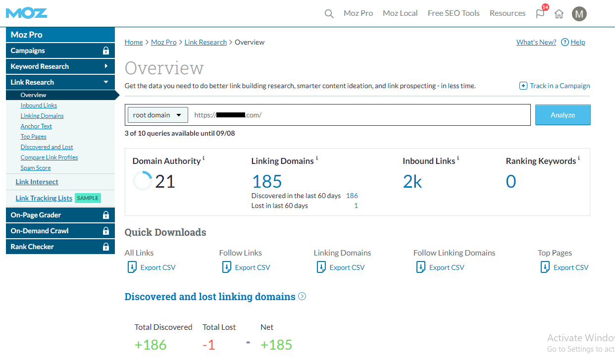This screenshot has width=615, height=364.
Task: Open Linking Domains sidebar link
Action: pos(42,116)
